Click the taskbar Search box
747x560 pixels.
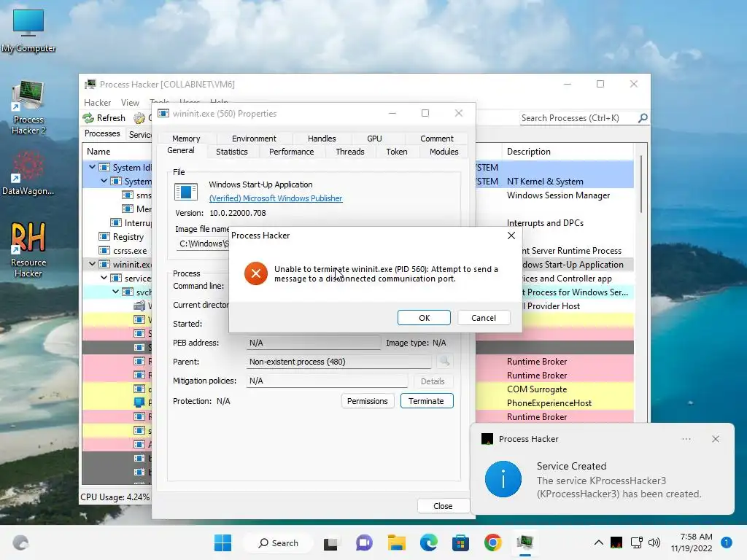click(x=279, y=542)
